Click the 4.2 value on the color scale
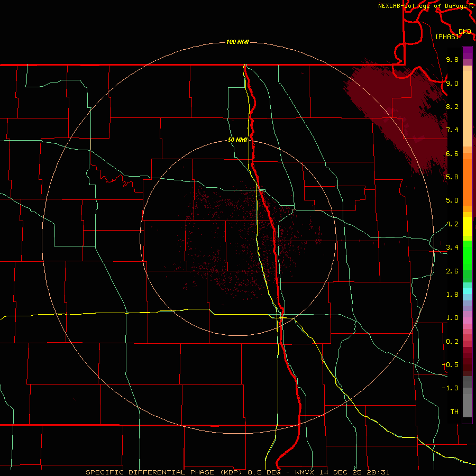The image size is (476, 476). pyautogui.click(x=452, y=224)
